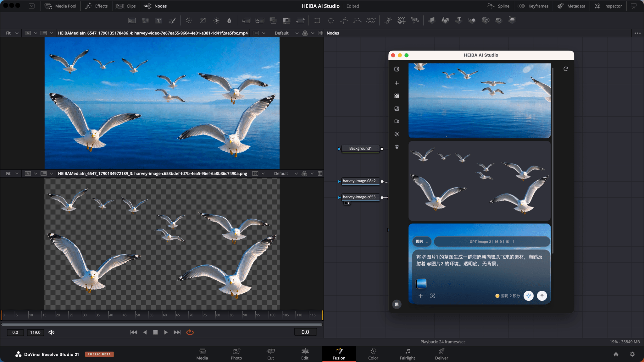The image size is (644, 362).
Task: Toggle the Media Pool panel
Action: pyautogui.click(x=61, y=6)
